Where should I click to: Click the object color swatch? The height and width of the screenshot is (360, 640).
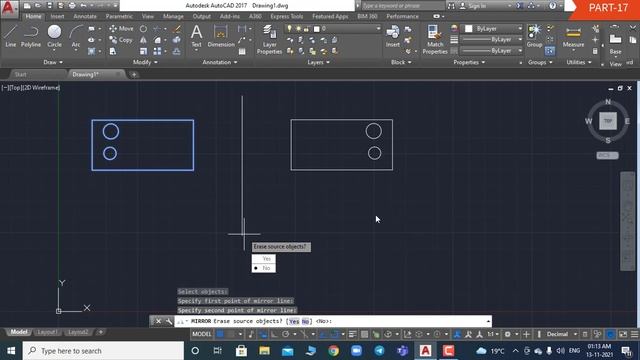click(x=469, y=29)
